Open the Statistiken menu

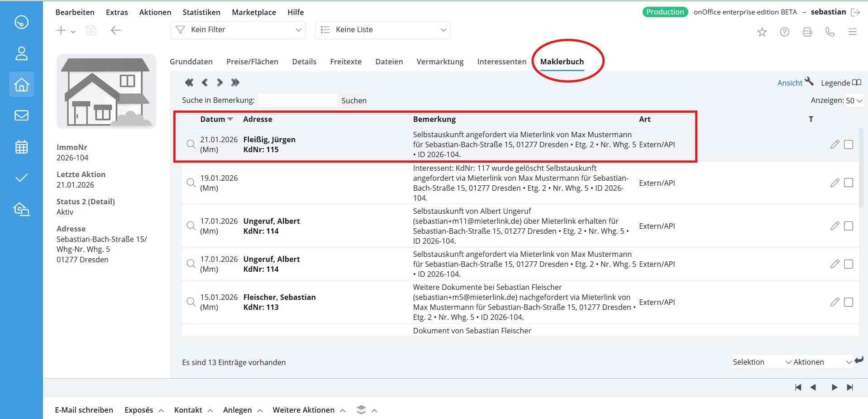tap(201, 12)
